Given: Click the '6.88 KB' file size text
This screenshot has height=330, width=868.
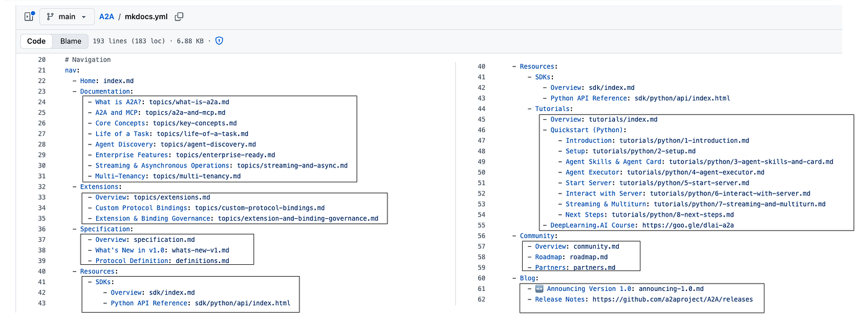Looking at the screenshot, I should pos(189,41).
